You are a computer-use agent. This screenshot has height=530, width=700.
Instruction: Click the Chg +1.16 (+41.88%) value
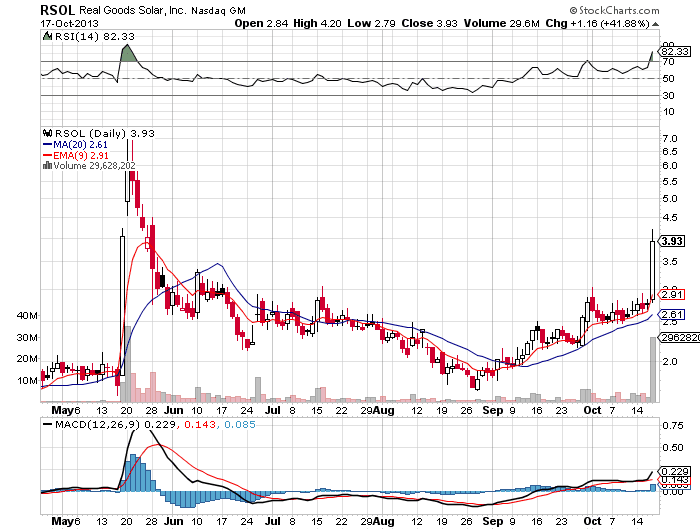coord(597,24)
